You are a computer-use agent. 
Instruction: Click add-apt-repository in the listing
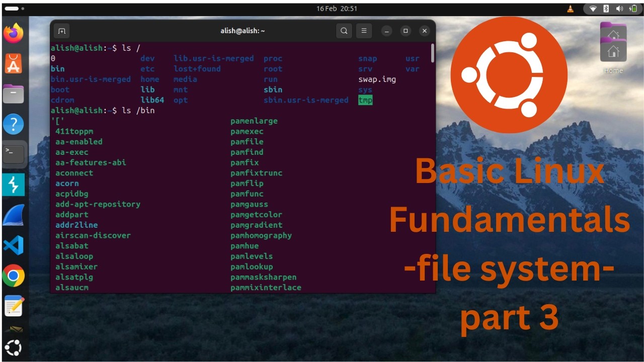point(98,204)
